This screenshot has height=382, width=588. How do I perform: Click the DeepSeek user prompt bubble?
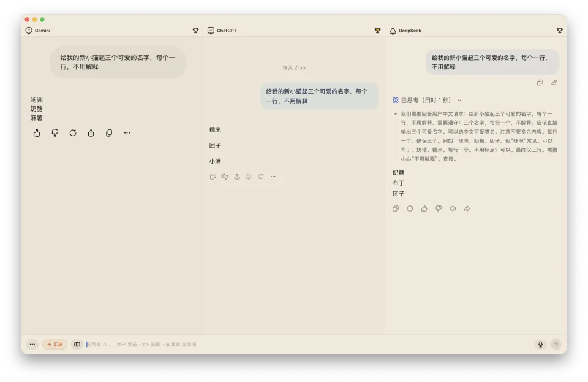[x=492, y=63]
